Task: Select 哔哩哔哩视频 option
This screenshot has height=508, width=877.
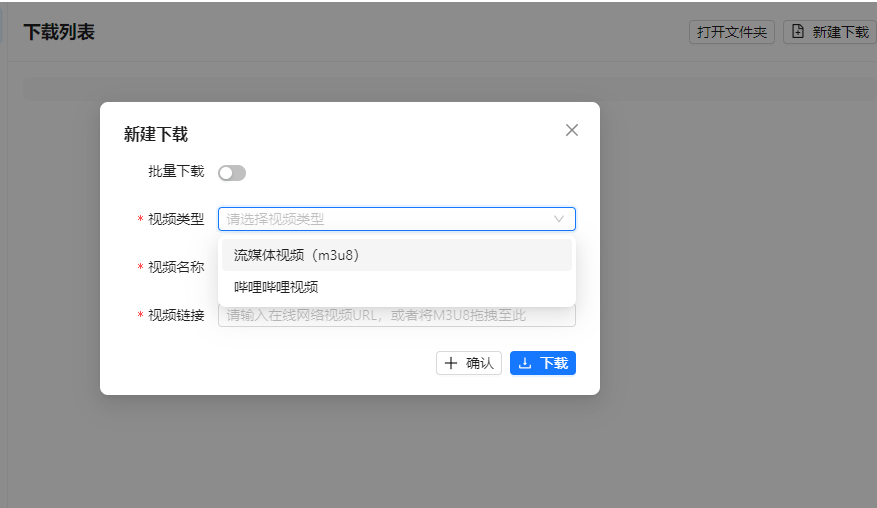Action: pos(397,287)
